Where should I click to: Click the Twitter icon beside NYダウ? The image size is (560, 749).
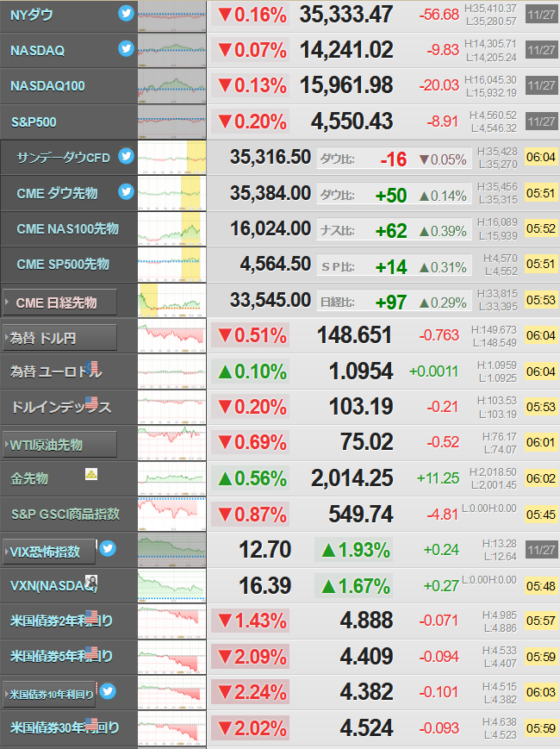pyautogui.click(x=126, y=14)
